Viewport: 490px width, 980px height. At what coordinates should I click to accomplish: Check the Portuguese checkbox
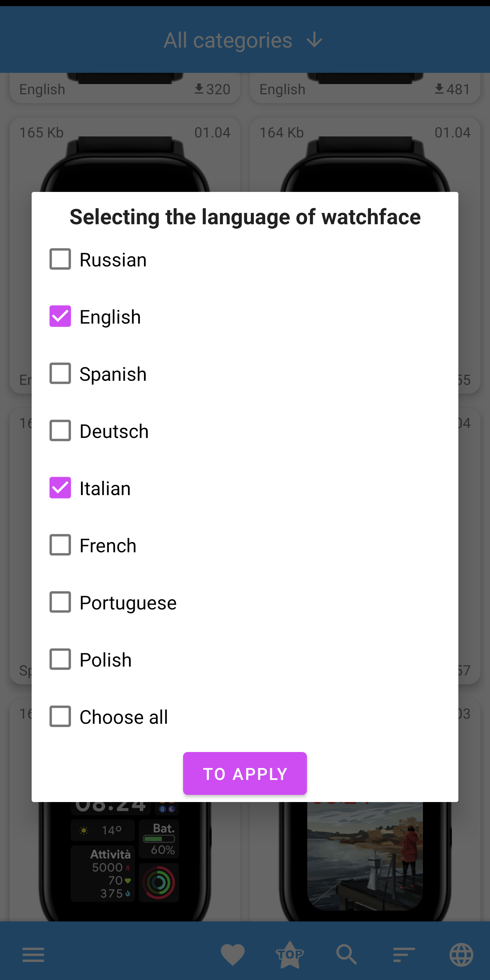60,602
